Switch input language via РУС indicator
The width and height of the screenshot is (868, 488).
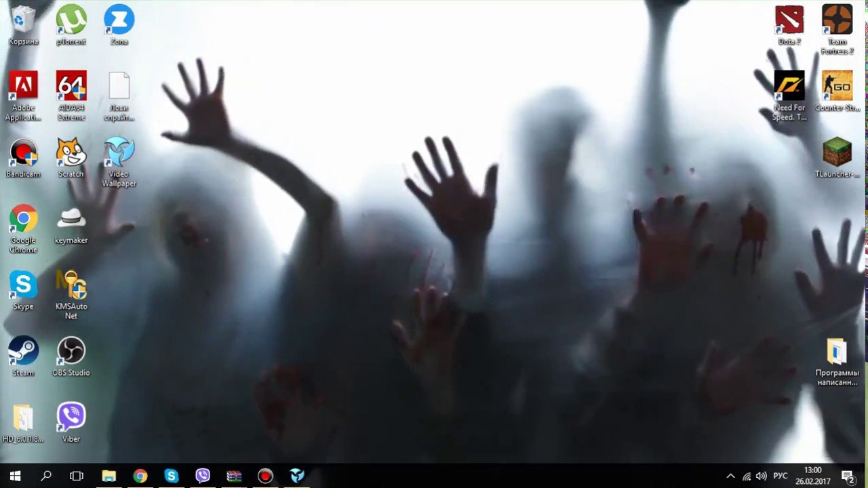pos(781,476)
